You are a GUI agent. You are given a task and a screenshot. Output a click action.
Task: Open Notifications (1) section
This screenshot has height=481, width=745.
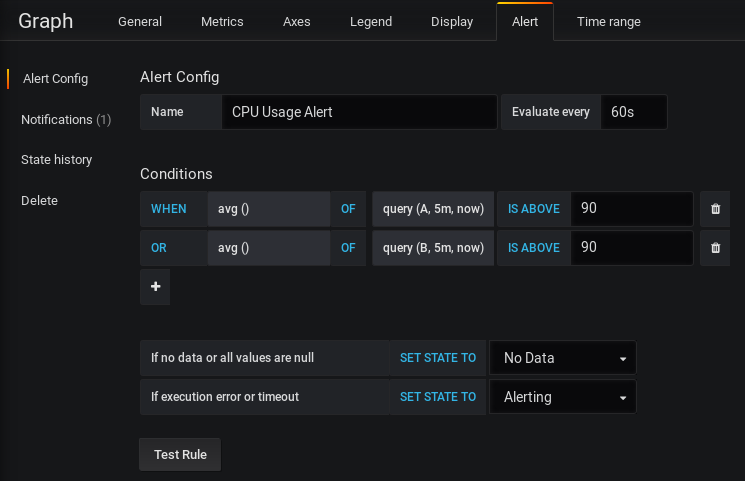click(66, 119)
